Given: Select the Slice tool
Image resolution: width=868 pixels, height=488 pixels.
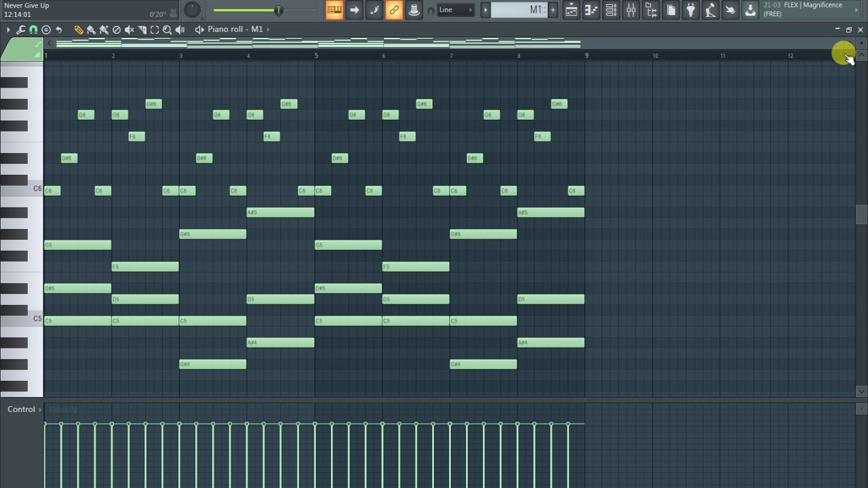Looking at the screenshot, I should tap(142, 30).
